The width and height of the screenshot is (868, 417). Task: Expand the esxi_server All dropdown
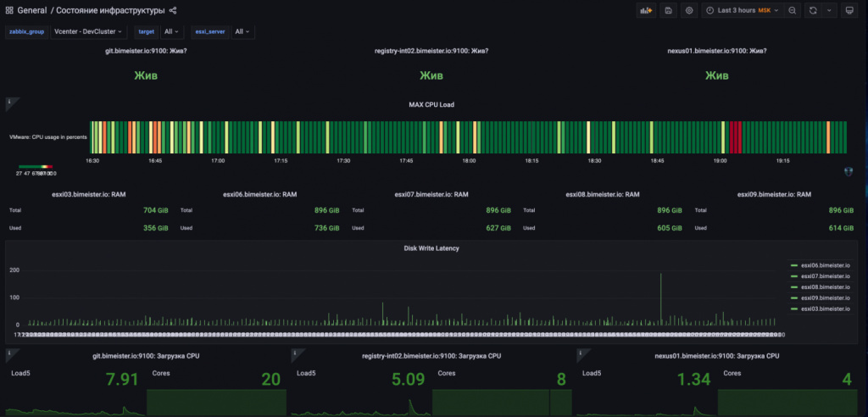(x=242, y=31)
